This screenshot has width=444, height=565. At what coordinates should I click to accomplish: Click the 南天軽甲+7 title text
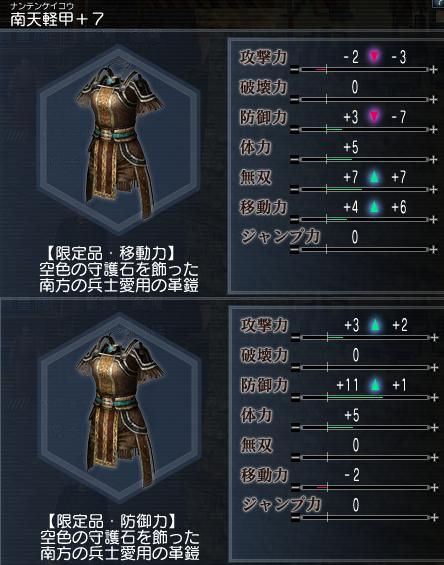pos(57,19)
